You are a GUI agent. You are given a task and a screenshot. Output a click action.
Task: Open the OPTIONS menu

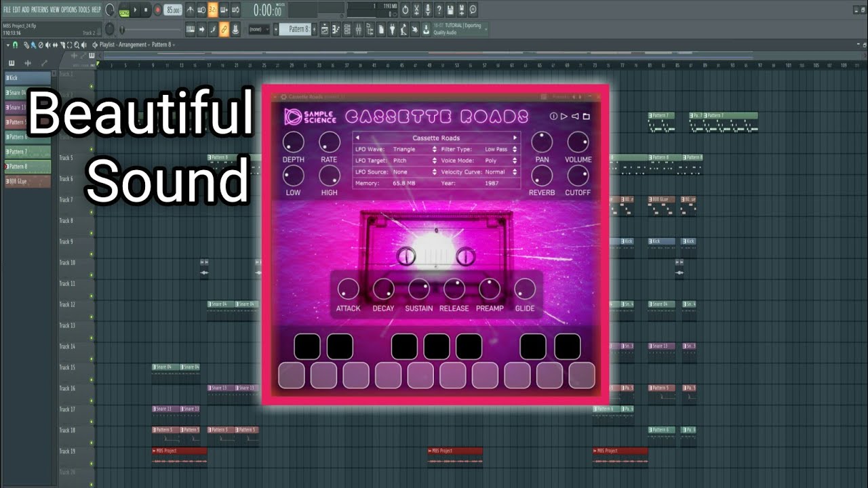coord(69,10)
